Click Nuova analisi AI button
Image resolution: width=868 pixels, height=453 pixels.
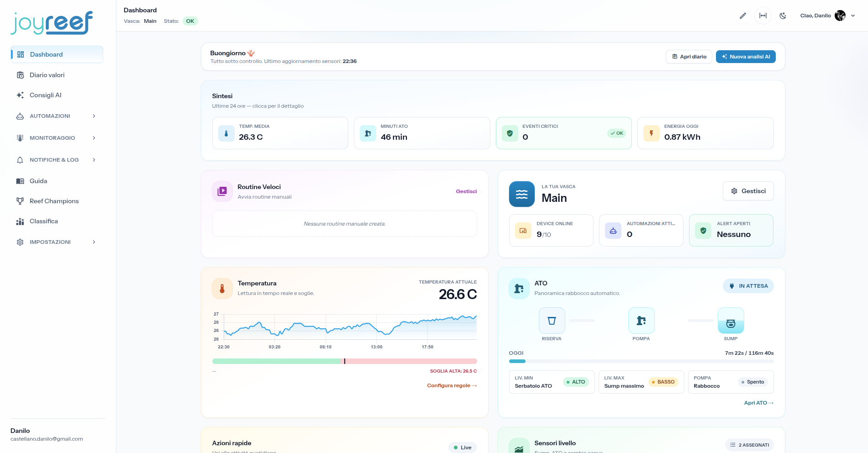coord(746,57)
